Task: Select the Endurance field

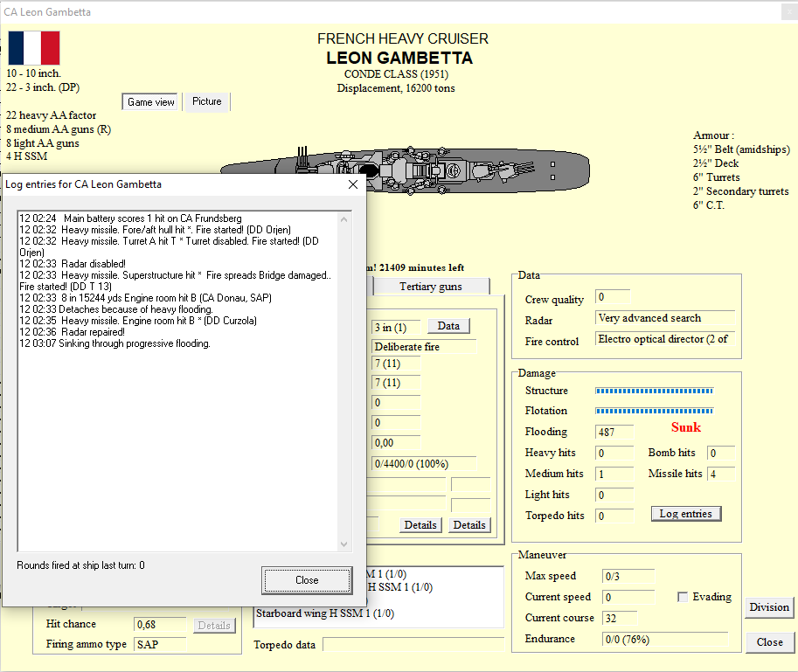Action: pos(664,640)
